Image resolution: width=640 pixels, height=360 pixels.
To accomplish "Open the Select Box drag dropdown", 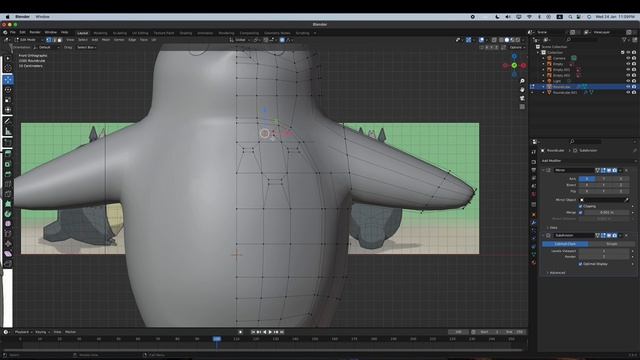I will [x=86, y=47].
